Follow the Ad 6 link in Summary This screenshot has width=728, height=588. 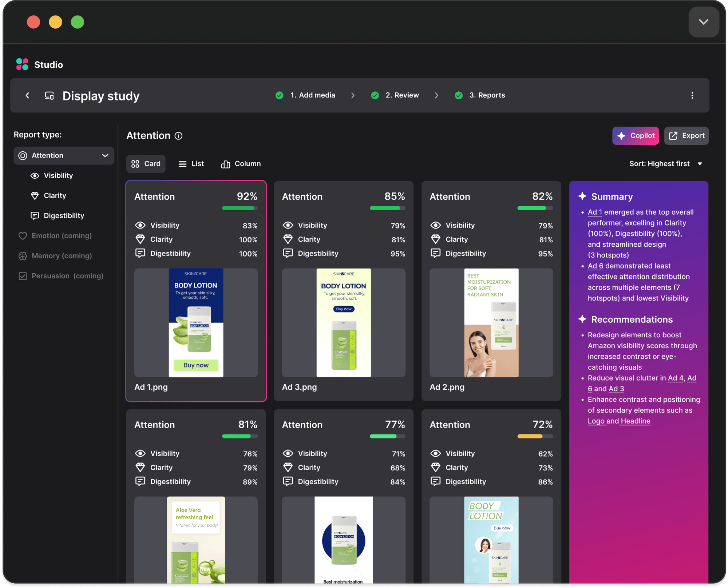pyautogui.click(x=596, y=266)
